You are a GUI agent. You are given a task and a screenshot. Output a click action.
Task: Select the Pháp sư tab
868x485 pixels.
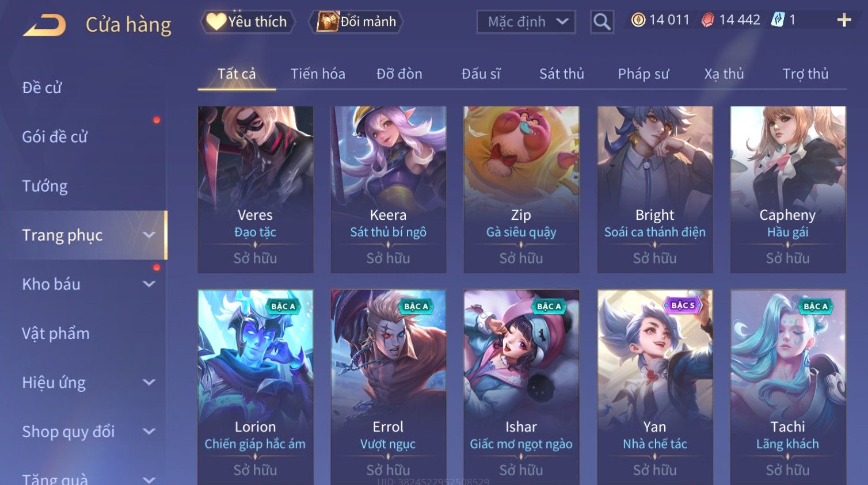644,74
